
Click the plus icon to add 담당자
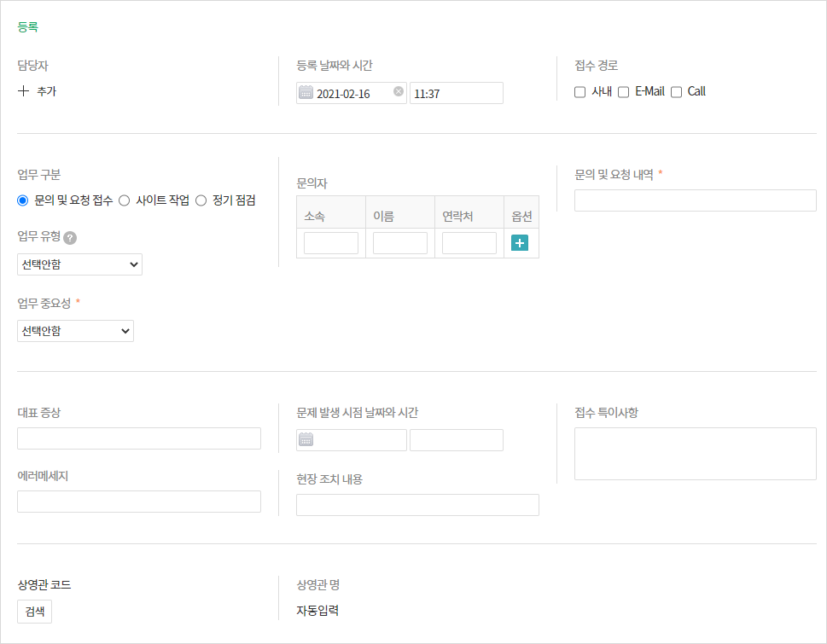(x=23, y=91)
